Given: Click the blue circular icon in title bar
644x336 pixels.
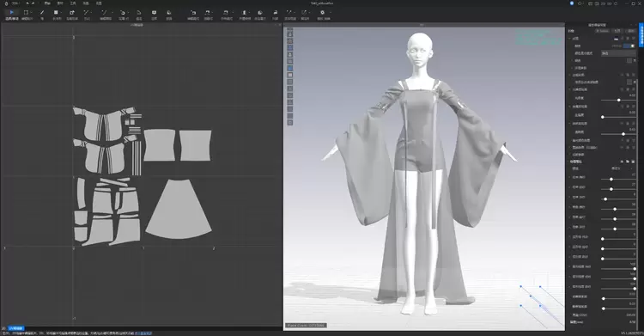Looking at the screenshot, I should [572, 3].
